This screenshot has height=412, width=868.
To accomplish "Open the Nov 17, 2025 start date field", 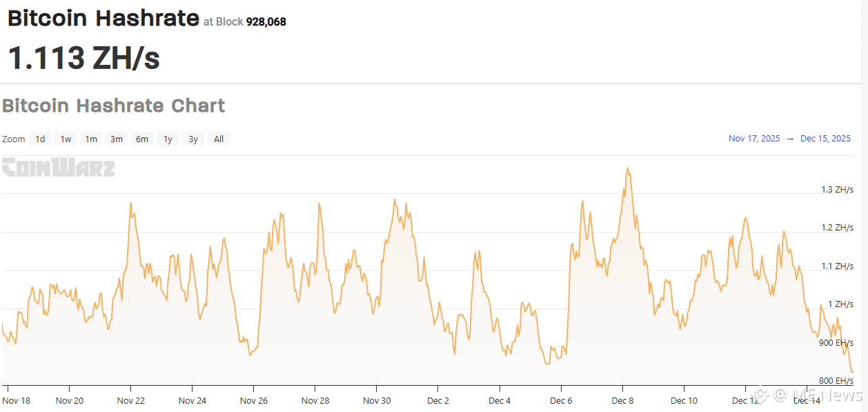I will 754,139.
